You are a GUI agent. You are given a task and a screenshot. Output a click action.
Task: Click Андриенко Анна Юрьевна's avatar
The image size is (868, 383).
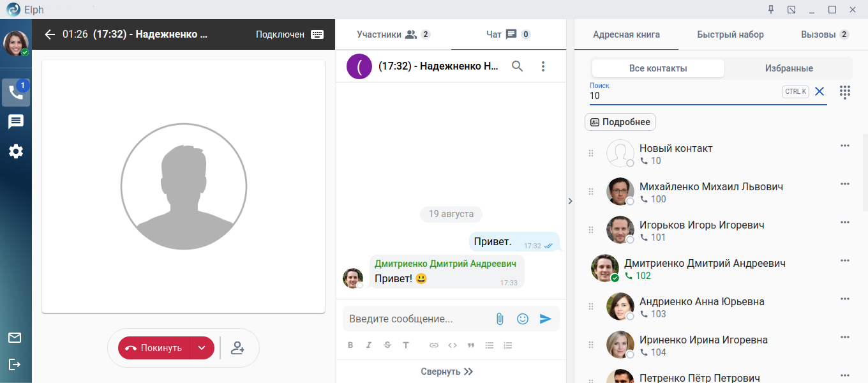pos(620,306)
